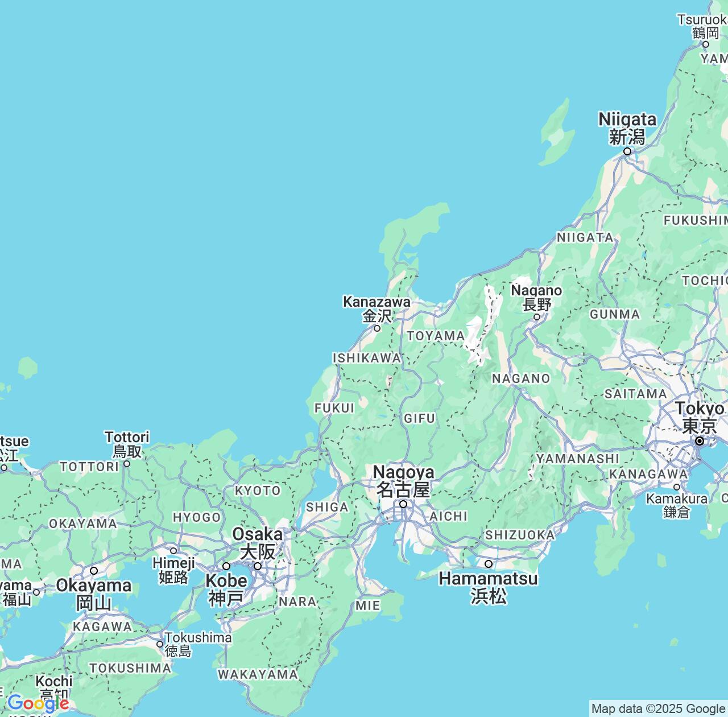Click the Nagoya city marker dot
728x717 pixels.
tap(403, 503)
